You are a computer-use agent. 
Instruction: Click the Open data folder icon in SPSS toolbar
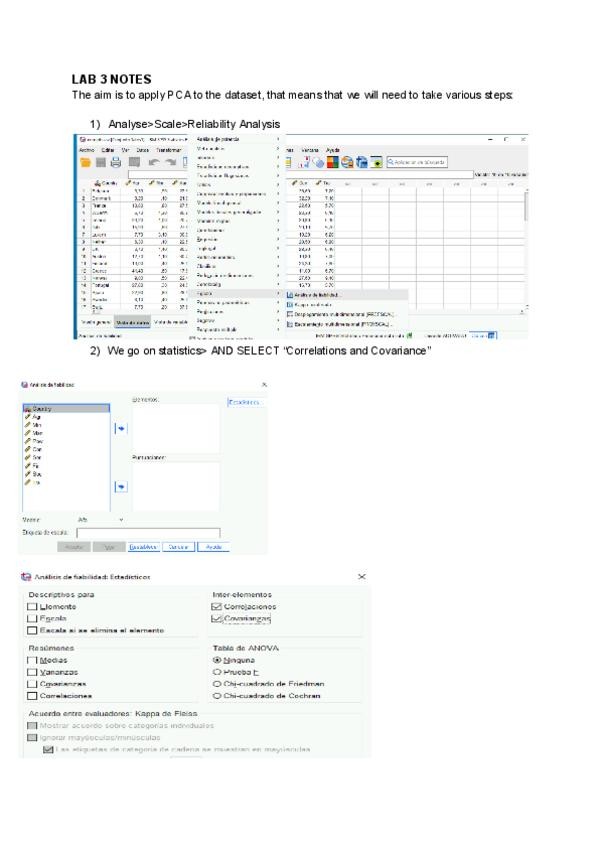pyautogui.click(x=85, y=162)
